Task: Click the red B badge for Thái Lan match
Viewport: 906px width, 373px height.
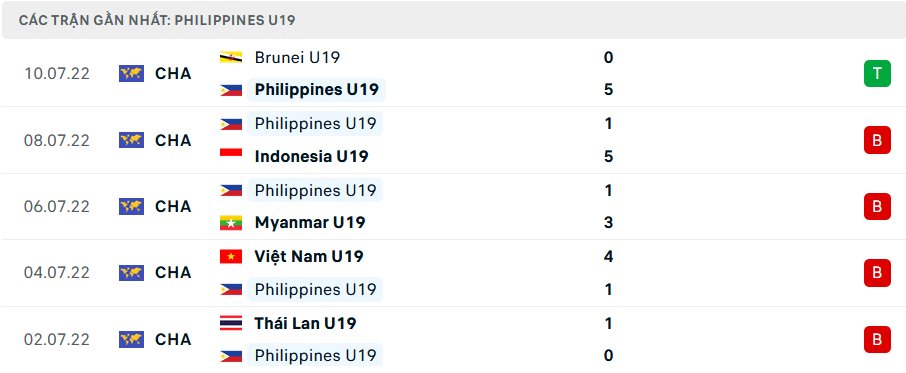Action: [877, 340]
